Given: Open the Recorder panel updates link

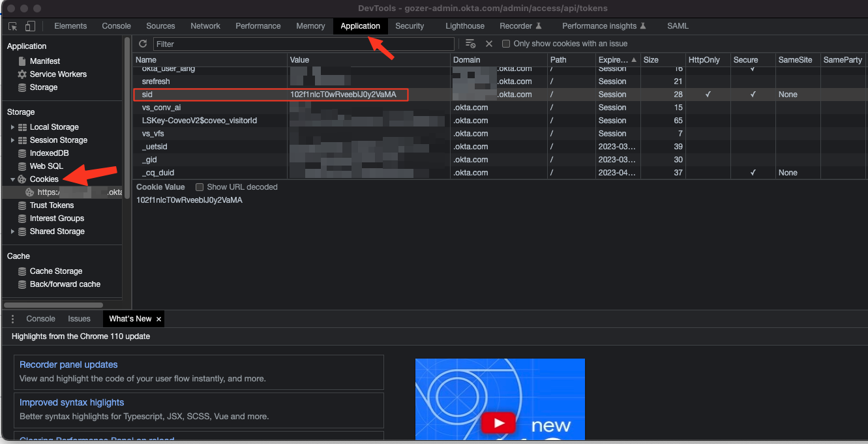Looking at the screenshot, I should 68,364.
